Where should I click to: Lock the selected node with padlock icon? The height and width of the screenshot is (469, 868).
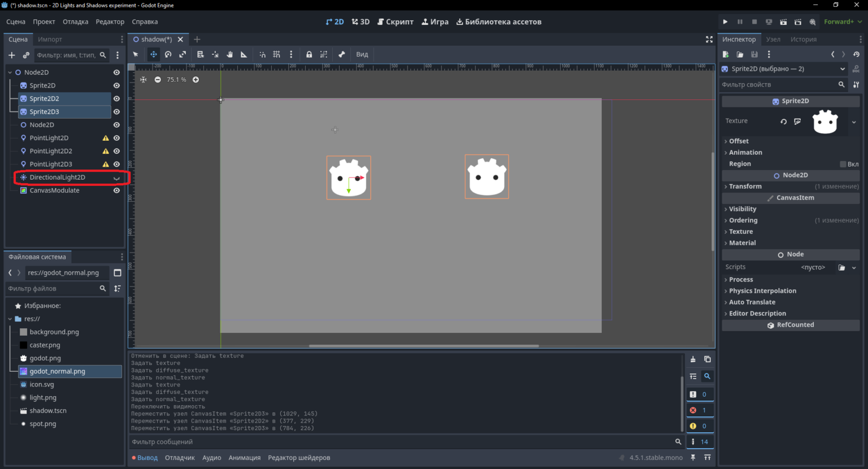tap(309, 54)
